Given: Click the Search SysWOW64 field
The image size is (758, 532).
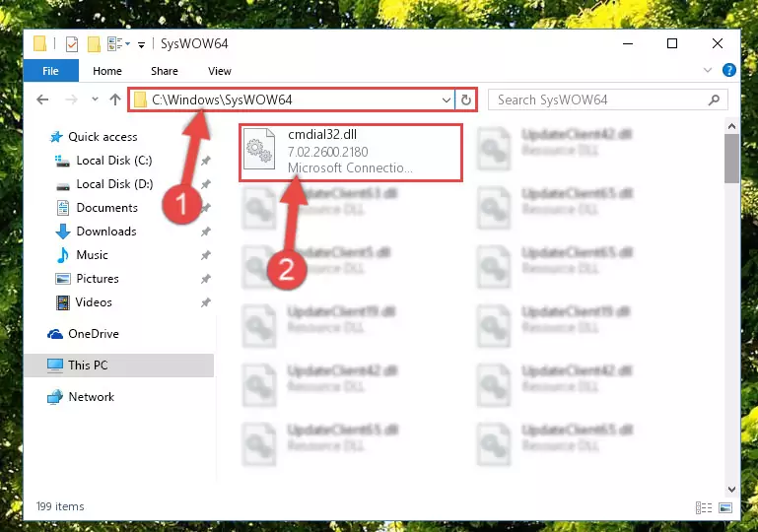Looking at the screenshot, I should (x=607, y=100).
